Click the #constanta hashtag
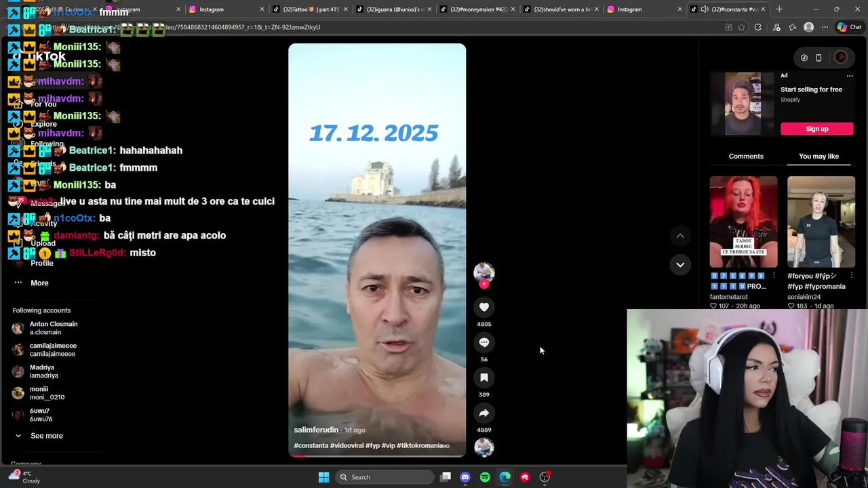 coord(311,445)
